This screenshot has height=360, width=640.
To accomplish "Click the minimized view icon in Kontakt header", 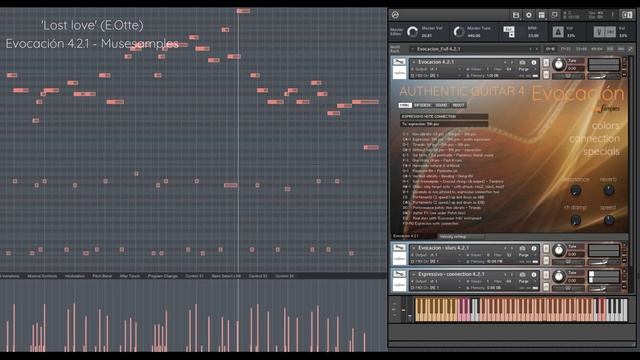I will [x=555, y=15].
